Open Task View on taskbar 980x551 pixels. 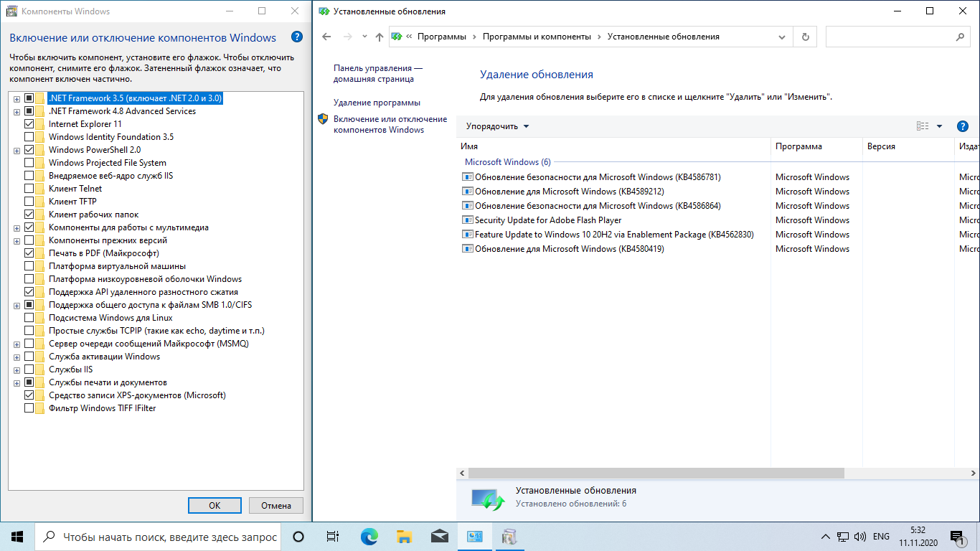333,537
